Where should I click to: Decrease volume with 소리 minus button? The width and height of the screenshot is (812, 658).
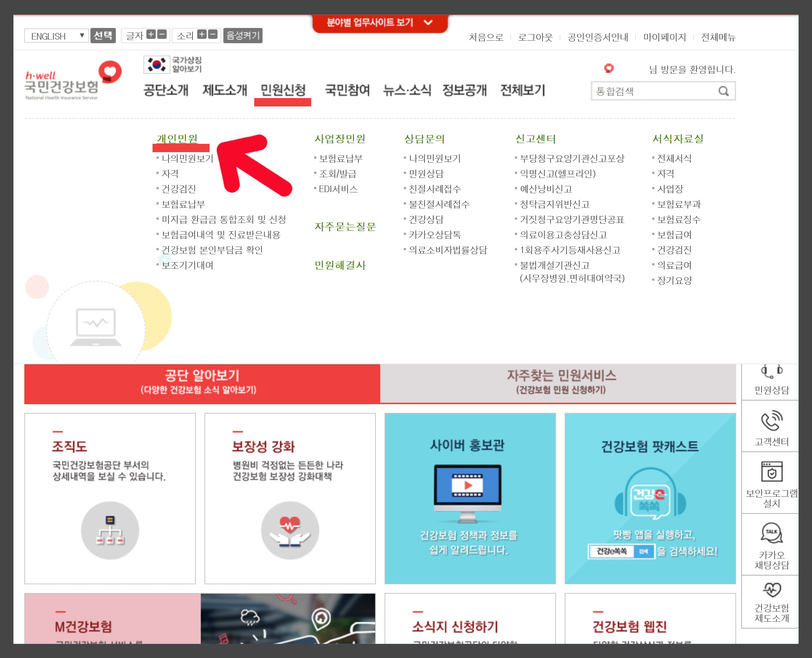(x=213, y=34)
